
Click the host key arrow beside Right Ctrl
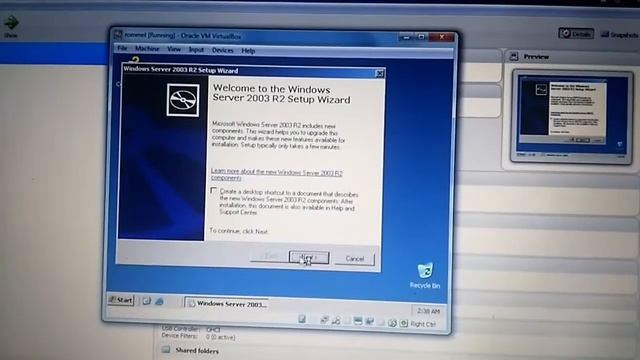click(403, 323)
